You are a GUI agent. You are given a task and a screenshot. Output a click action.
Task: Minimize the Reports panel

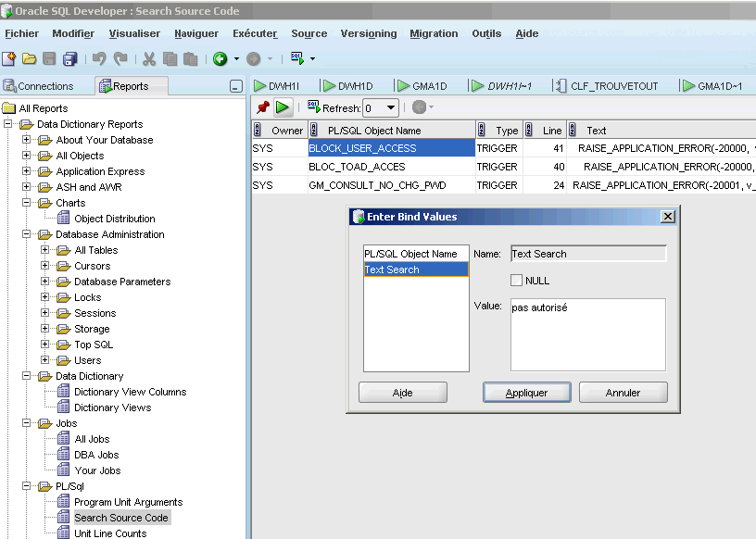236,86
